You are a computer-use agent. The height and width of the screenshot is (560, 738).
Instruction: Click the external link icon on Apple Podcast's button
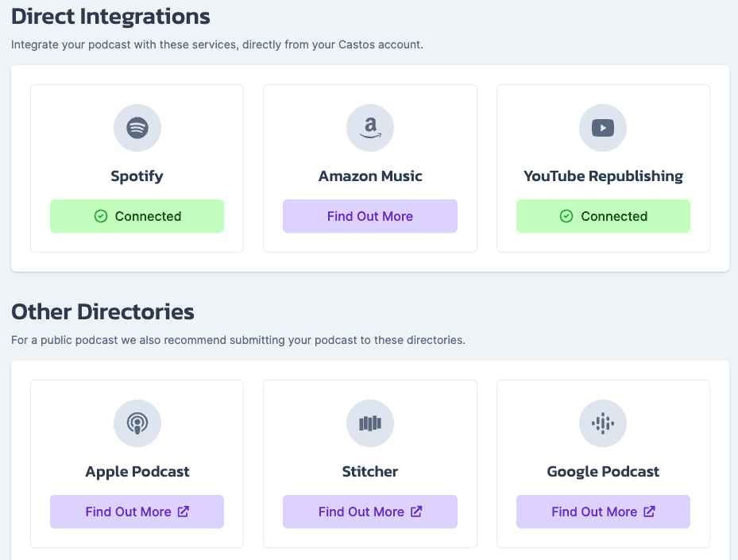[x=183, y=511]
